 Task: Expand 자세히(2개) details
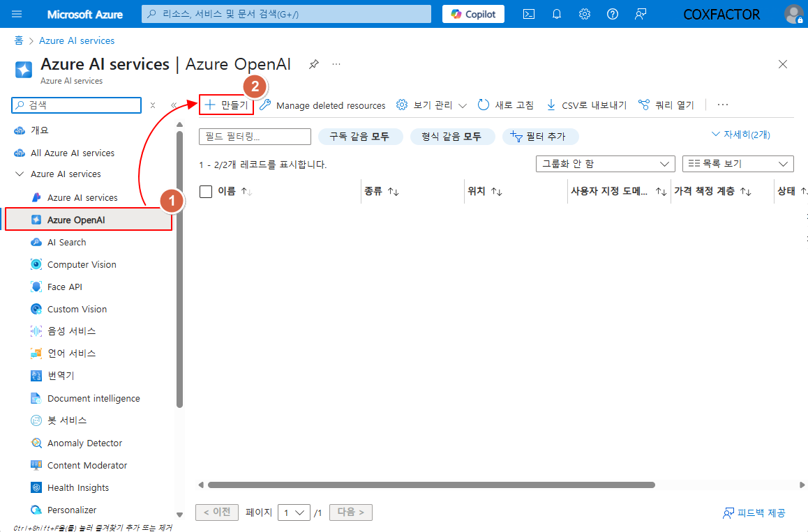(x=741, y=135)
